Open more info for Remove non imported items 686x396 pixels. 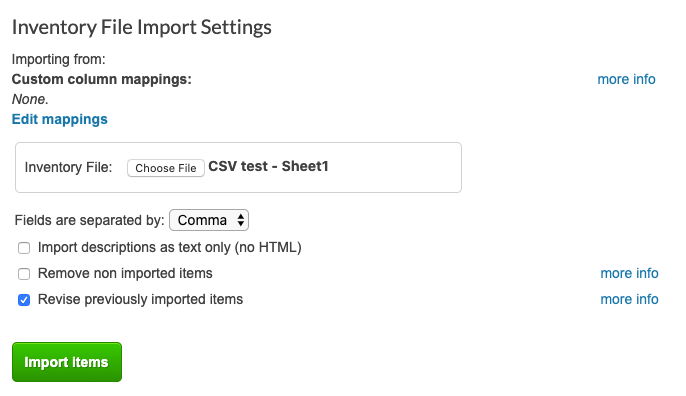(629, 273)
